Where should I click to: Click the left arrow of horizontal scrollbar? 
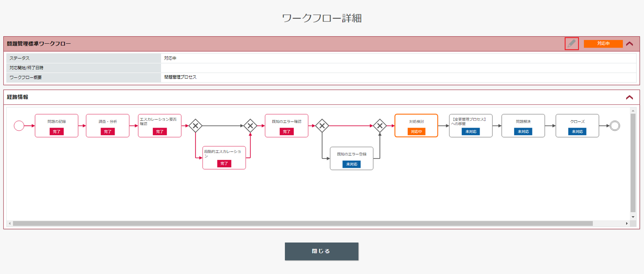(x=10, y=223)
